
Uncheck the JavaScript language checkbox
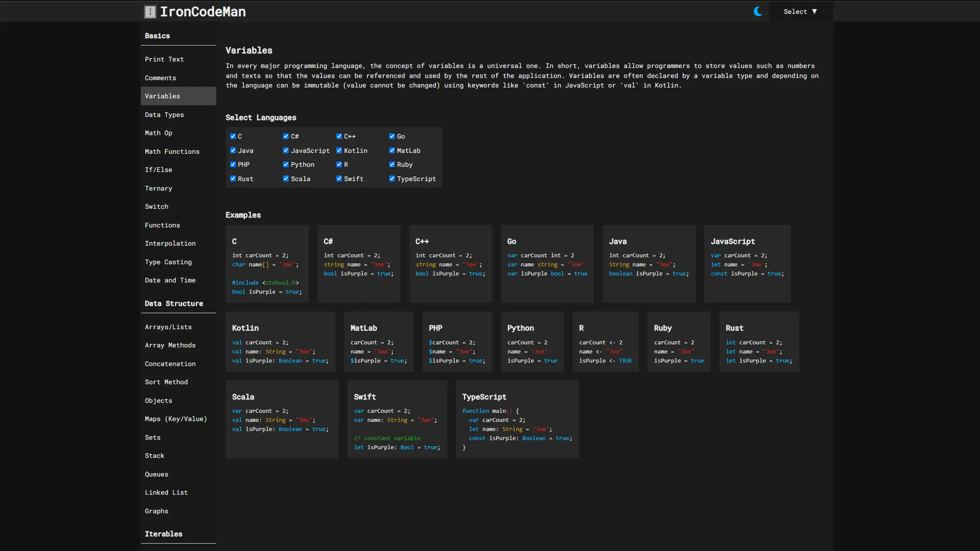286,150
